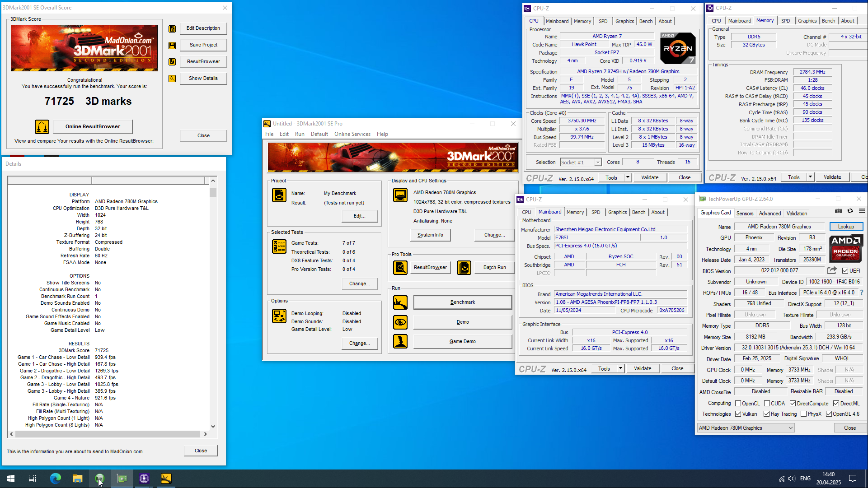Toggle the UEFI checkbox in GPU-Z

tap(845, 271)
